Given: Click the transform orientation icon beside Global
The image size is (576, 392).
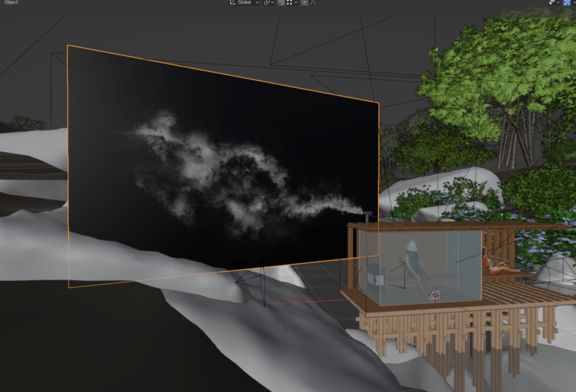Looking at the screenshot, I should pos(232,3).
